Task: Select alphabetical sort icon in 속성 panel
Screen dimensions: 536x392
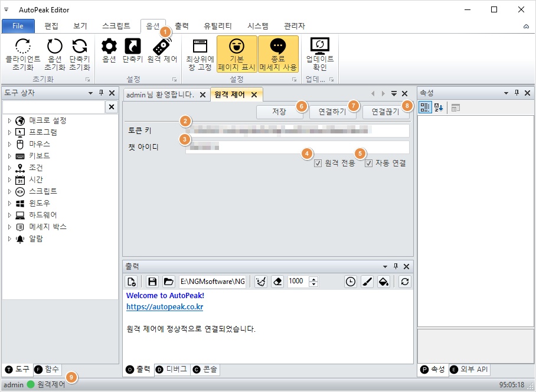Action: pyautogui.click(x=439, y=107)
